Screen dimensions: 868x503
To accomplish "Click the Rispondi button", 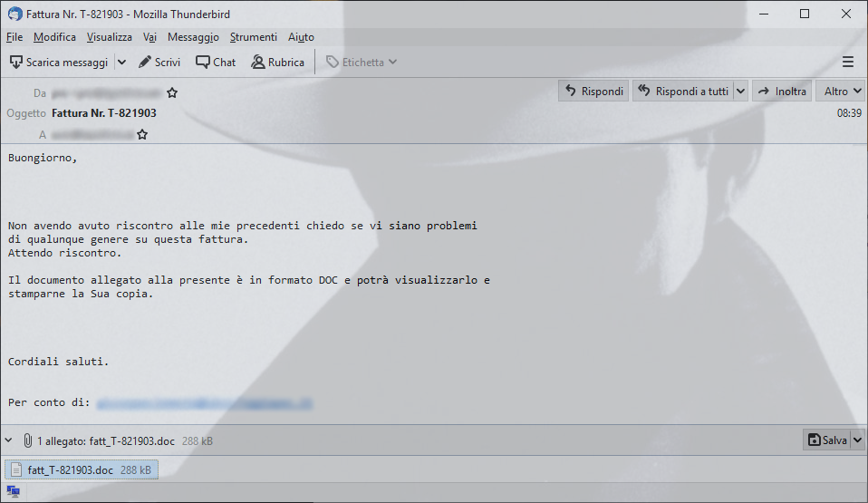I will pyautogui.click(x=593, y=92).
